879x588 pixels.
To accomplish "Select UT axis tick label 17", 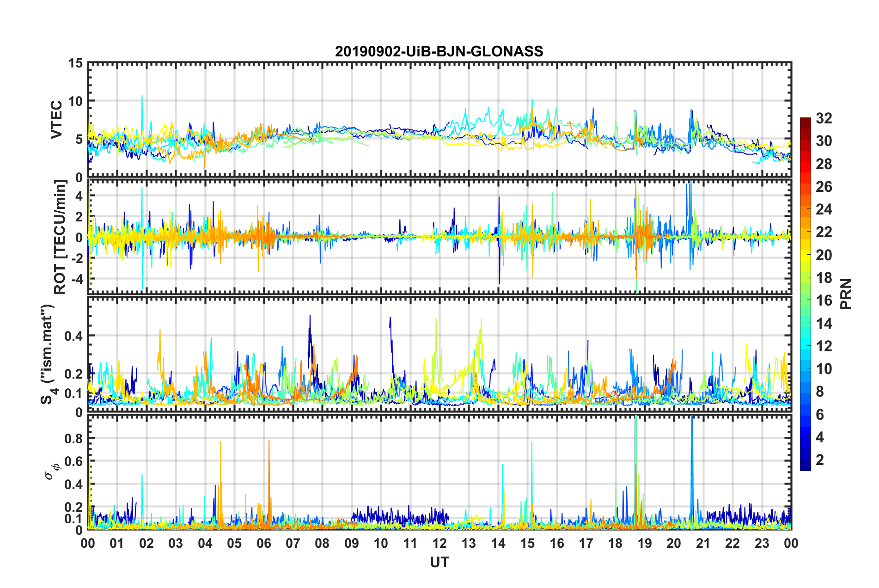I will click(x=586, y=543).
